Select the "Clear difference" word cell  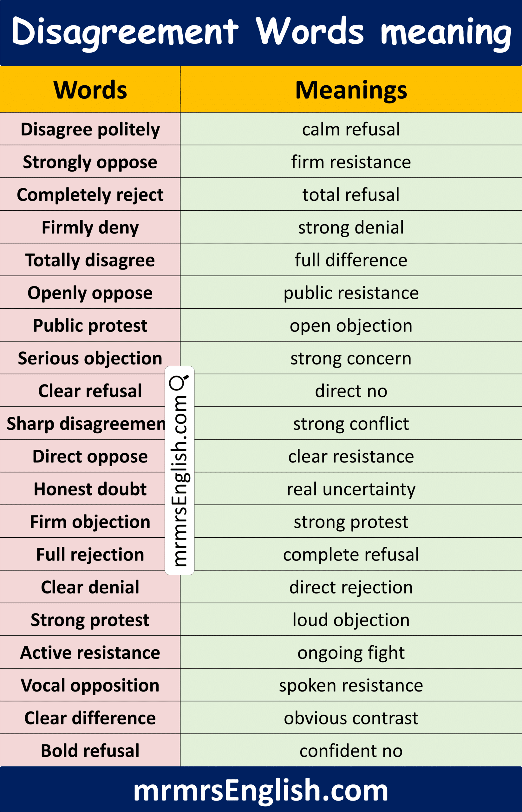(90, 718)
